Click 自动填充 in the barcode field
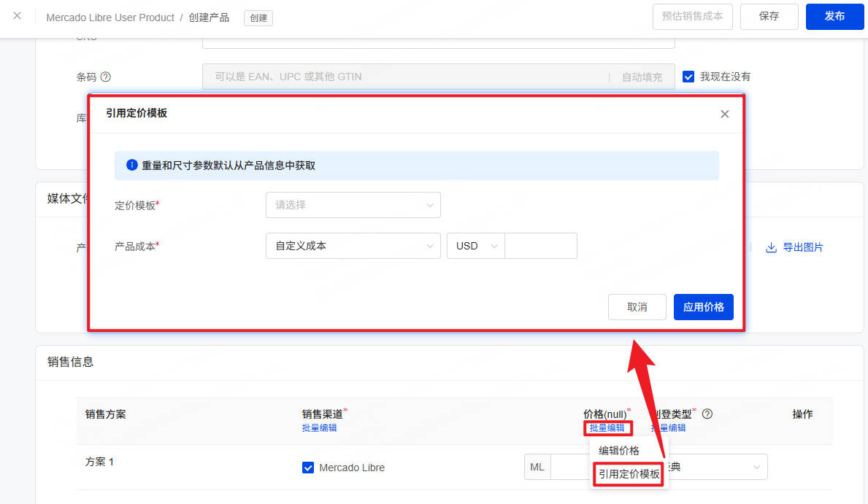 (x=642, y=77)
